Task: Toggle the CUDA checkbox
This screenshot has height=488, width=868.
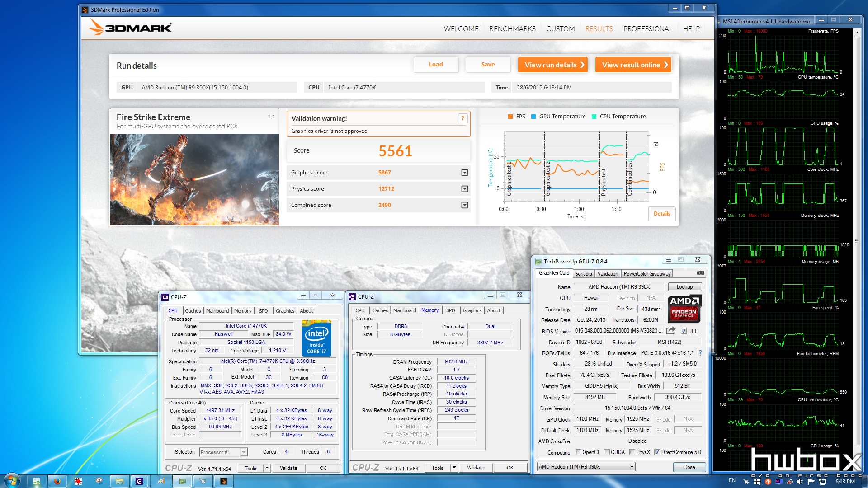Action: tap(607, 452)
